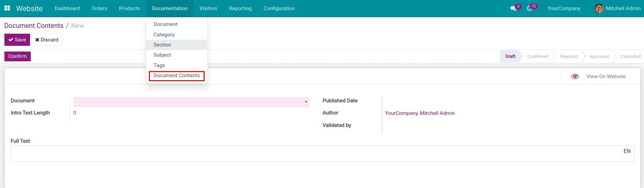The height and width of the screenshot is (188, 644).
Task: Discard the new record
Action: click(x=47, y=40)
